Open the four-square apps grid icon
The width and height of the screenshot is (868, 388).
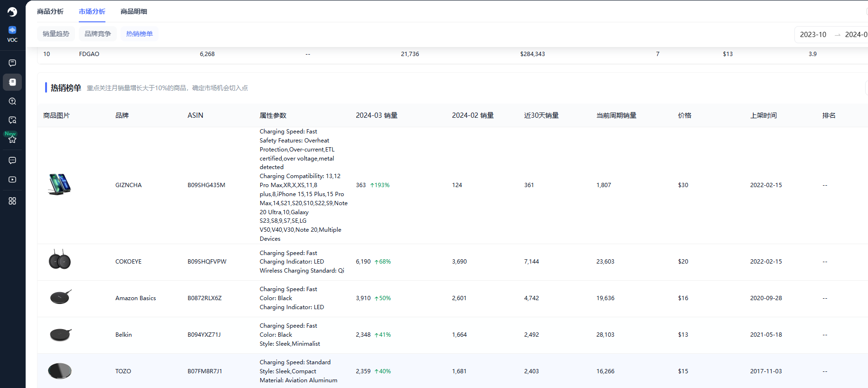pyautogui.click(x=12, y=201)
